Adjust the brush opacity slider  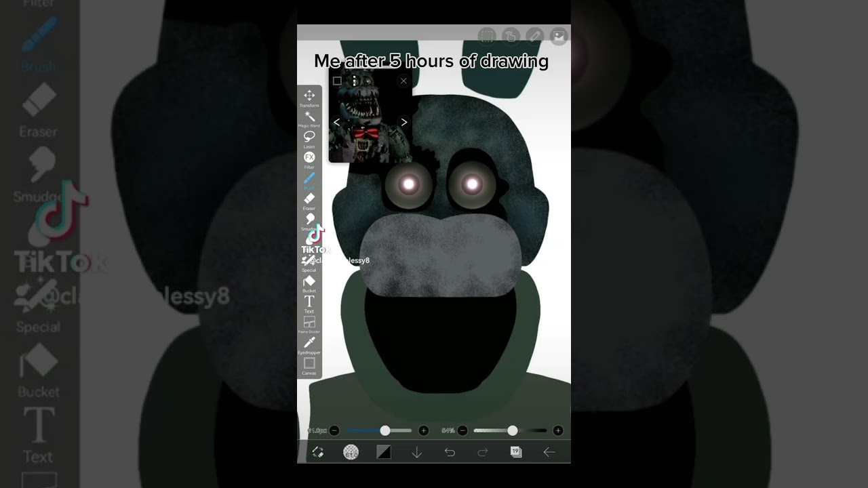pos(510,430)
